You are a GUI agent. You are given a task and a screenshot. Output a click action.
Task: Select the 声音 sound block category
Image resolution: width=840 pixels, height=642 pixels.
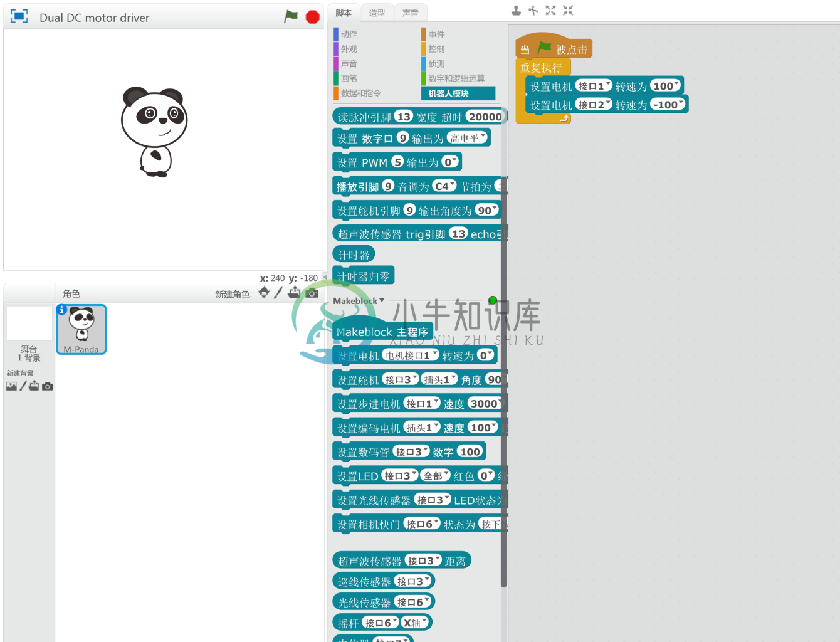(x=349, y=63)
